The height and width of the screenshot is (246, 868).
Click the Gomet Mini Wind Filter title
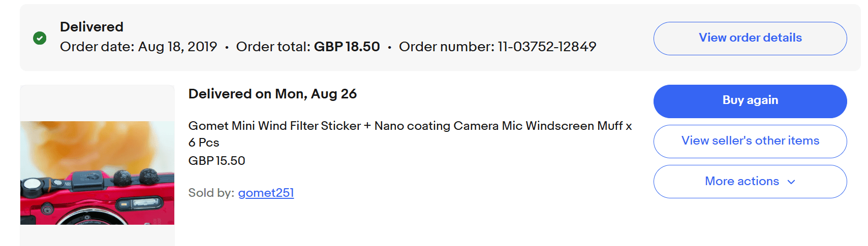pos(409,126)
